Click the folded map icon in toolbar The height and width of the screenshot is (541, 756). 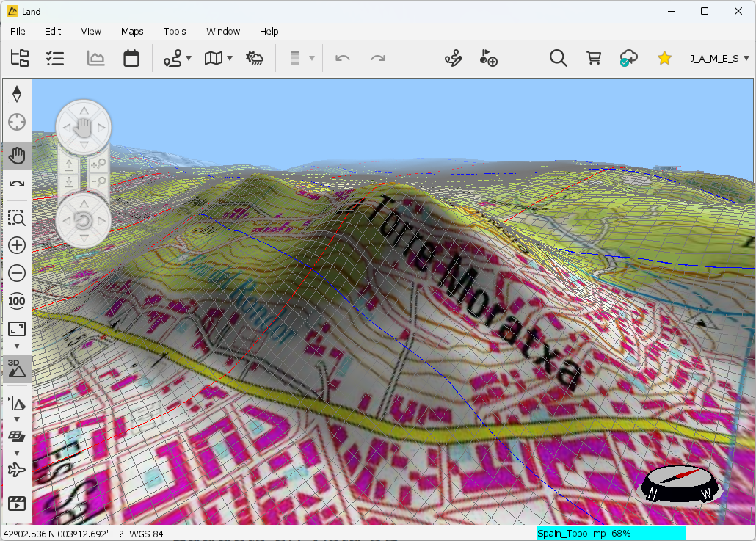tap(214, 58)
